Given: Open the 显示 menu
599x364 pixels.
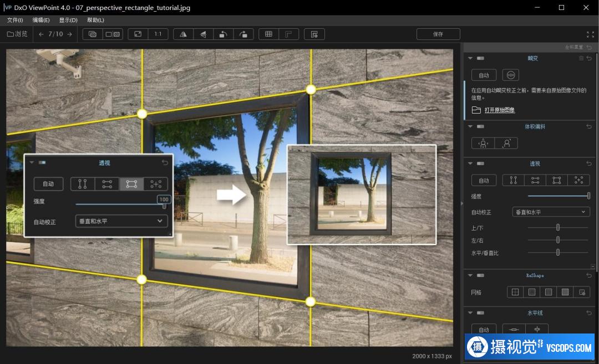Looking at the screenshot, I should point(68,20).
